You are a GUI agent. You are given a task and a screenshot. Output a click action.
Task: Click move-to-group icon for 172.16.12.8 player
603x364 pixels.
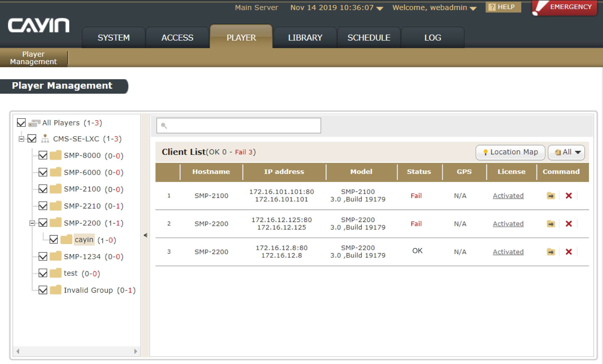(x=551, y=252)
